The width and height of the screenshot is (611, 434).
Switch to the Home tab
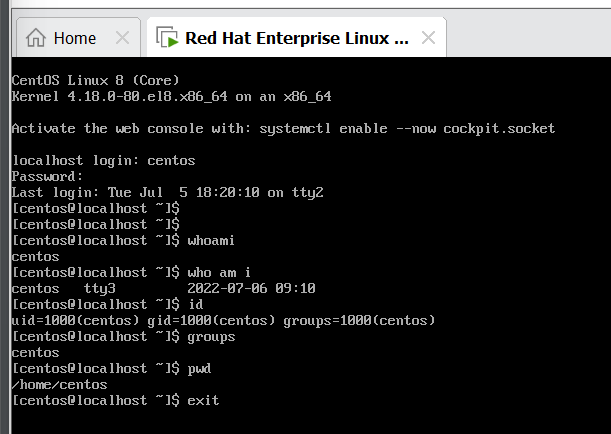[78, 38]
